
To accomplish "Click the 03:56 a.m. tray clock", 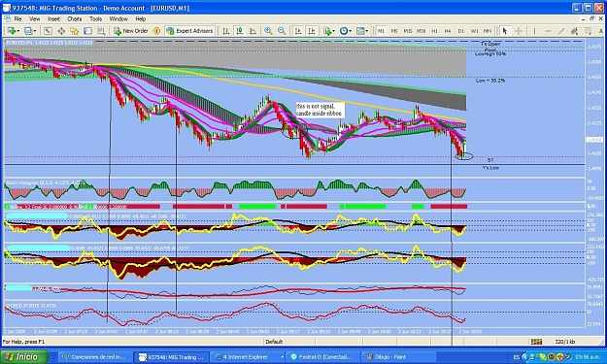I will [589, 357].
